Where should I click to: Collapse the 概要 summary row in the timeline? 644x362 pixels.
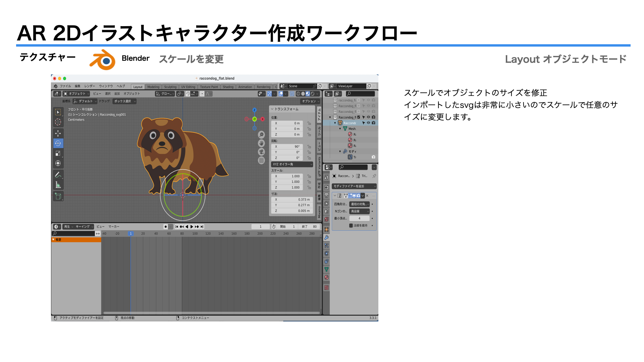coord(53,240)
